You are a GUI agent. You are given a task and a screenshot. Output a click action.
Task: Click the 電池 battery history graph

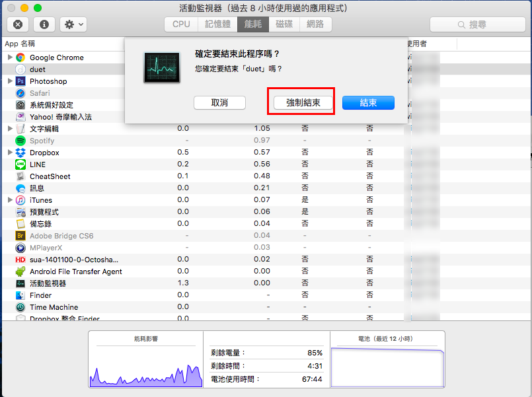tap(387, 367)
